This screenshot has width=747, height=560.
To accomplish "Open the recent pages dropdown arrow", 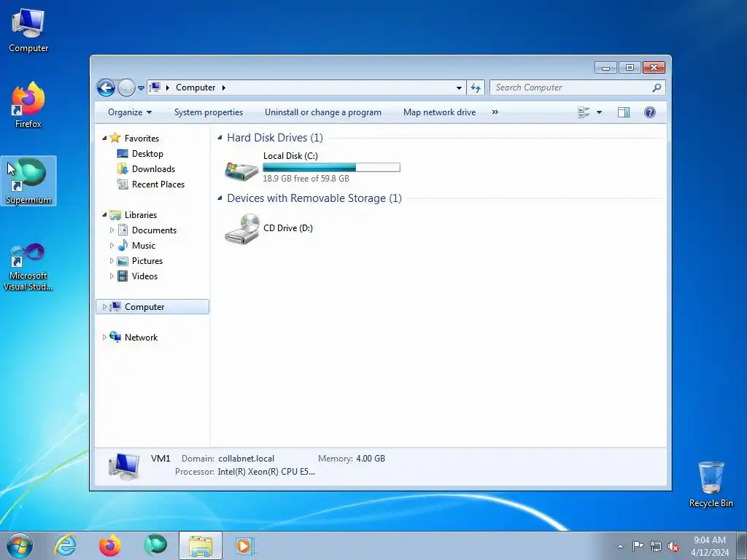I will (141, 88).
